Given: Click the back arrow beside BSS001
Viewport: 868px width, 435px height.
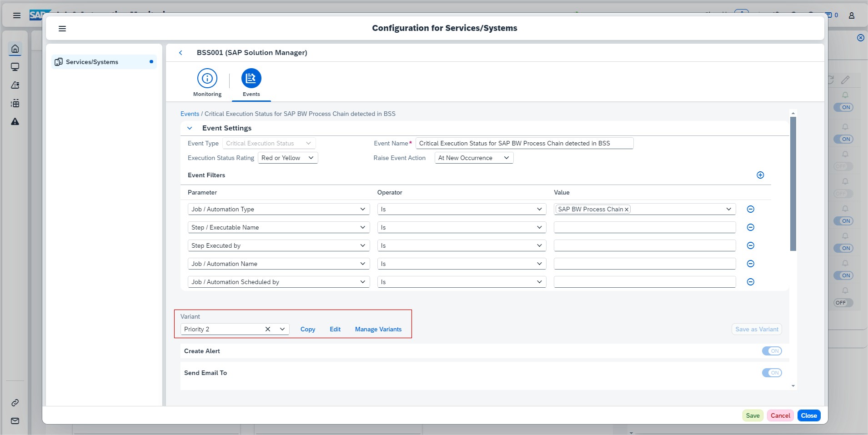Looking at the screenshot, I should pos(181,53).
